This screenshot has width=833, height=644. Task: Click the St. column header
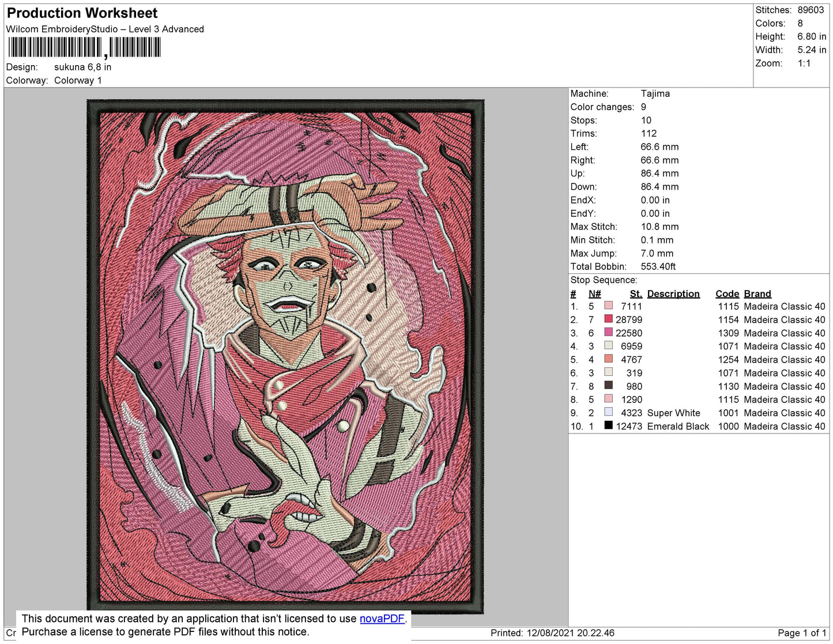coord(635,293)
